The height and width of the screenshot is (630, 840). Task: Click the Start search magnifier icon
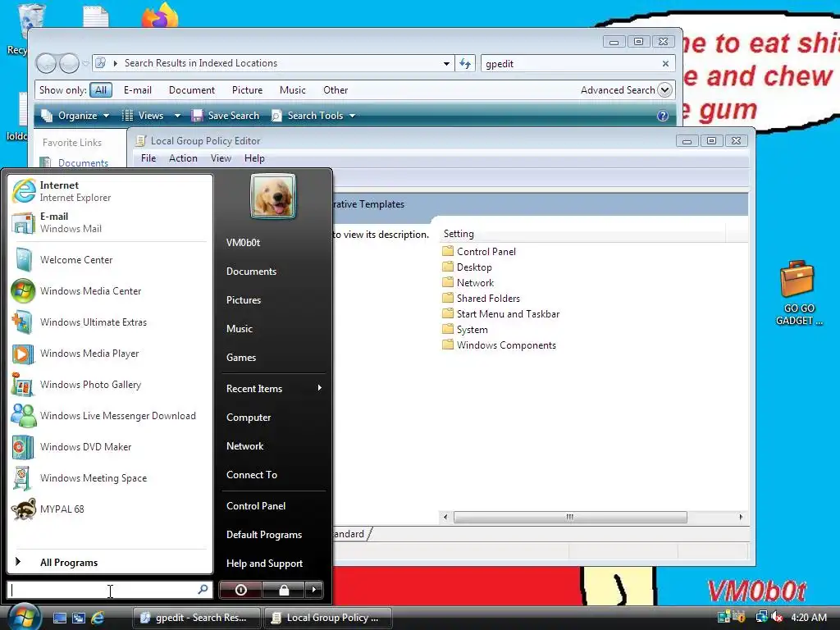203,589
